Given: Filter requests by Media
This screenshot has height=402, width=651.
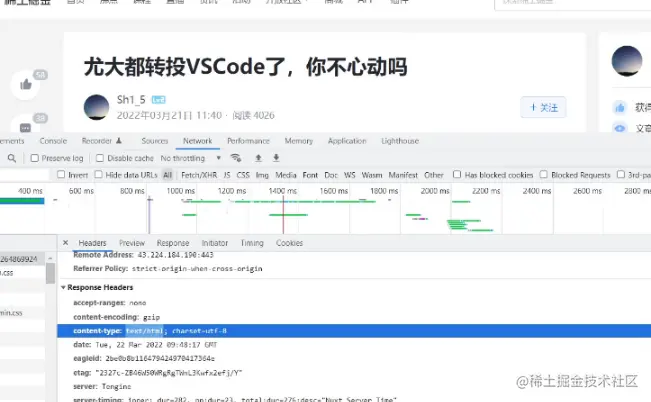Looking at the screenshot, I should pyautogui.click(x=286, y=175).
